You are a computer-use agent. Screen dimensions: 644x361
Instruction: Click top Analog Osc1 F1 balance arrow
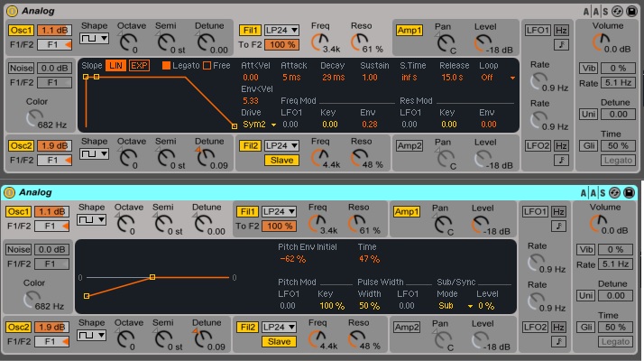[x=69, y=44]
